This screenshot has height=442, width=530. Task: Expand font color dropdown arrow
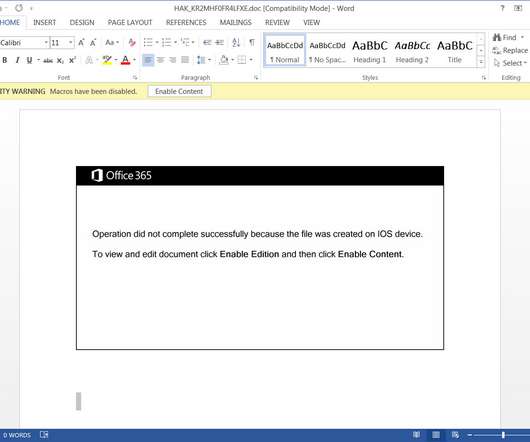tap(135, 60)
